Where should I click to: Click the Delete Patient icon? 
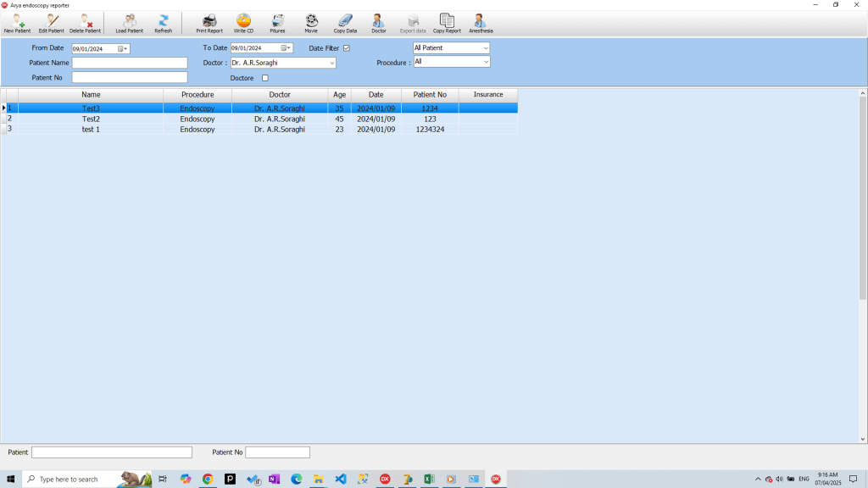85,22
